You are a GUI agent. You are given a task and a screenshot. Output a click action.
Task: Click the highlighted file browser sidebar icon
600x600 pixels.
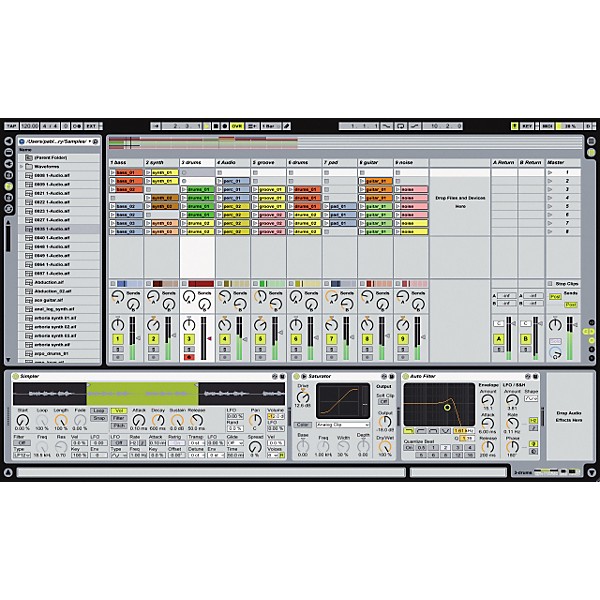point(8,186)
